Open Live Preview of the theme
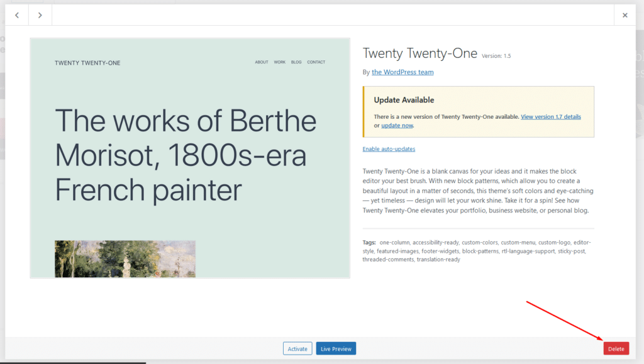Viewport: 644px width, 364px height. click(x=336, y=348)
